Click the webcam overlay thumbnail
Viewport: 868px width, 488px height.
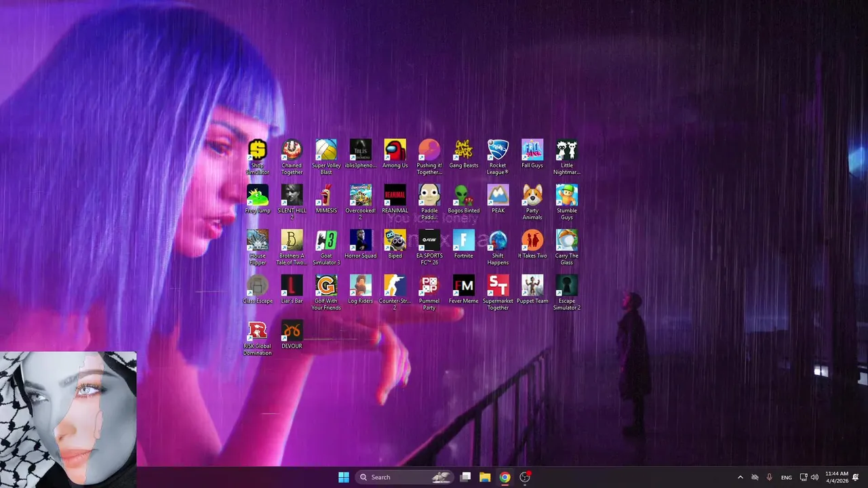[x=68, y=419]
